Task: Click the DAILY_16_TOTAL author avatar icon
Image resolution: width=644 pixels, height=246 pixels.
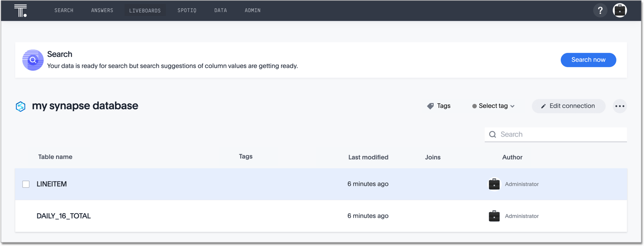Action: coord(494,216)
